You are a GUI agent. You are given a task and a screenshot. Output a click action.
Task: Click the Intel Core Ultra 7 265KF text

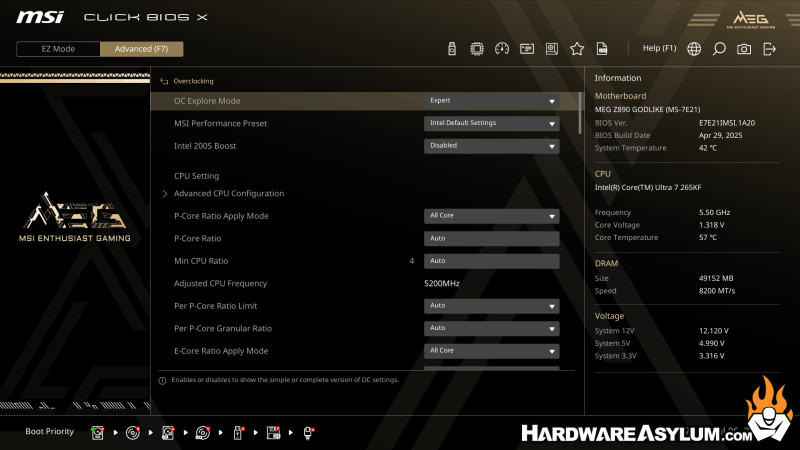click(x=648, y=187)
